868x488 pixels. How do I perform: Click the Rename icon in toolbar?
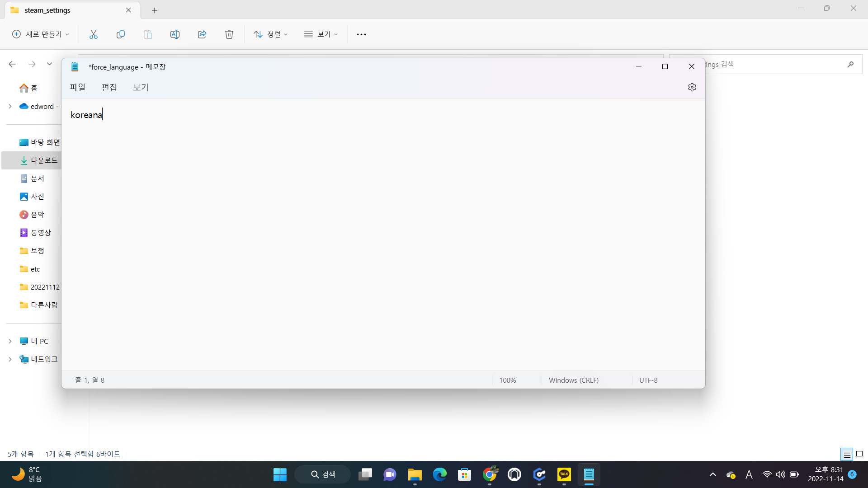tap(175, 34)
